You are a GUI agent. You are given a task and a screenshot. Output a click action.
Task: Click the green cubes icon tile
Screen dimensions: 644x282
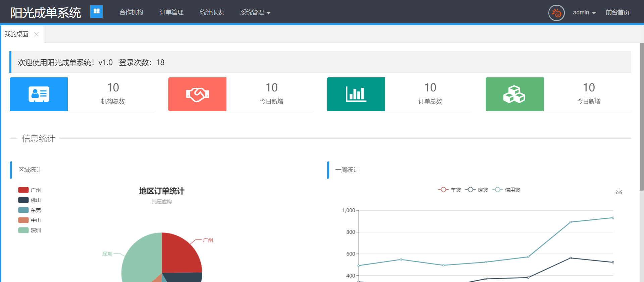515,94
